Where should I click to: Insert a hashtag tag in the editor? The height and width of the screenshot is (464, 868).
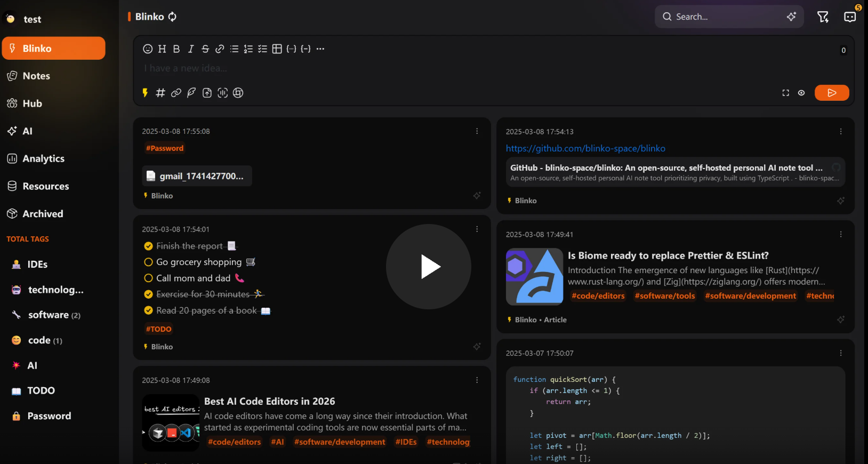click(x=160, y=93)
